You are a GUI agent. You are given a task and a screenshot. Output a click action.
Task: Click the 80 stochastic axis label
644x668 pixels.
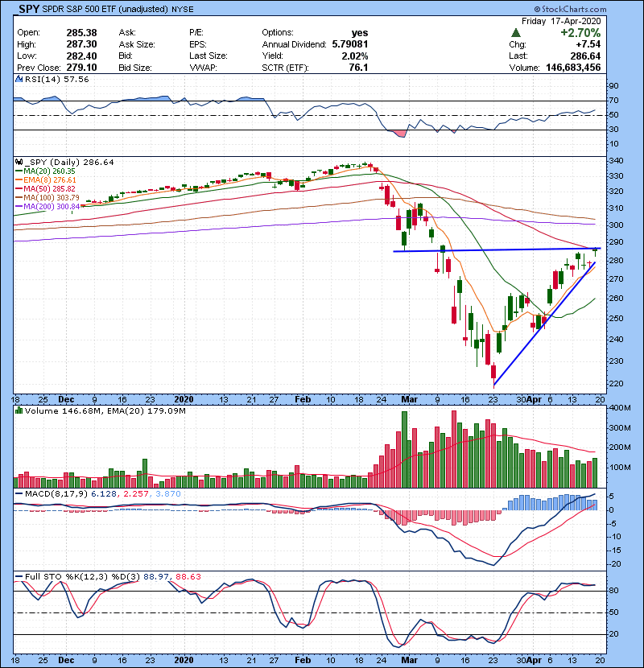tap(613, 591)
